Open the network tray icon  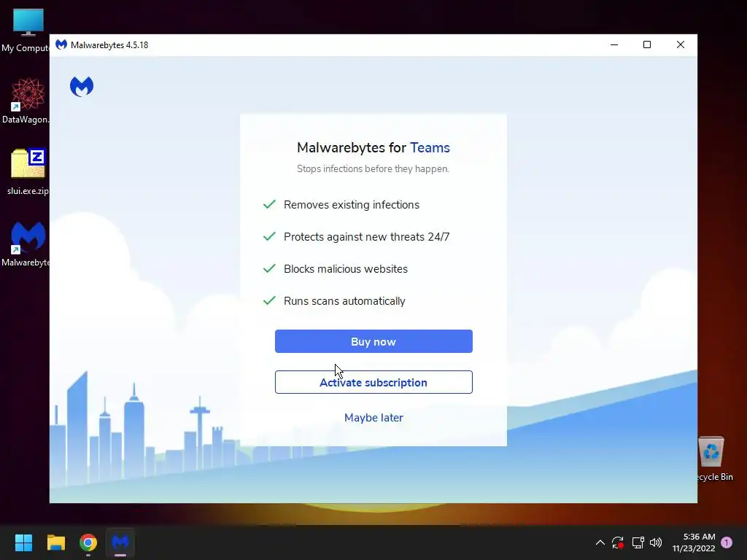click(x=638, y=542)
